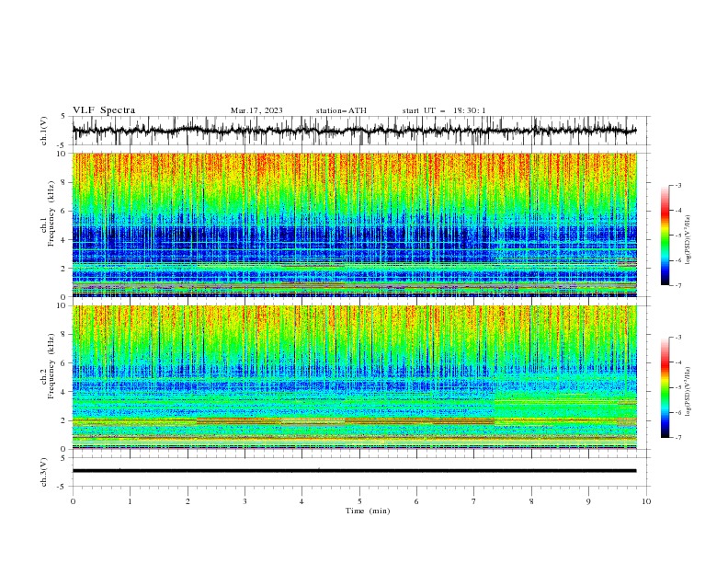Click the "VLF Spectra" title text

point(104,110)
